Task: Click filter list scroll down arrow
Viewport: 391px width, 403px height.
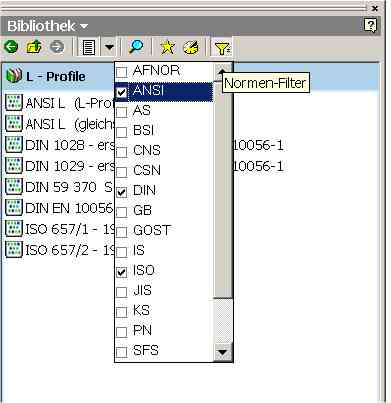Action: click(x=222, y=352)
